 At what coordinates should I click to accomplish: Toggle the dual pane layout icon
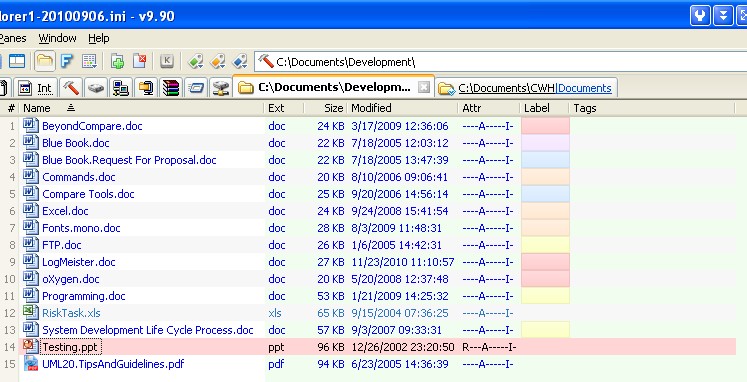[x=17, y=61]
